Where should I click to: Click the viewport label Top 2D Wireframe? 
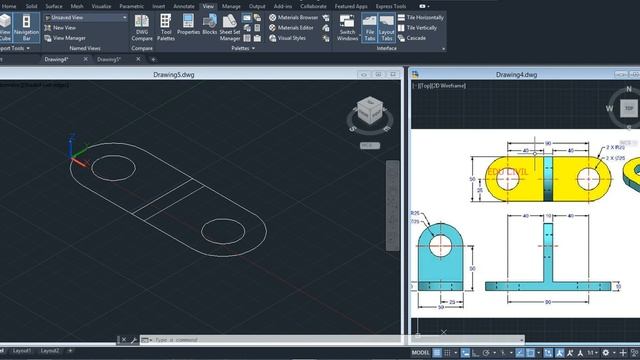[x=439, y=86]
